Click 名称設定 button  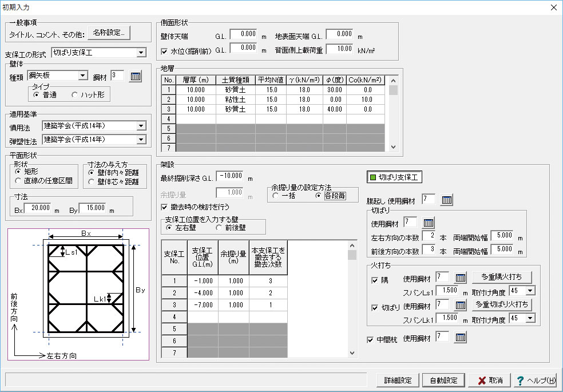pos(109,32)
